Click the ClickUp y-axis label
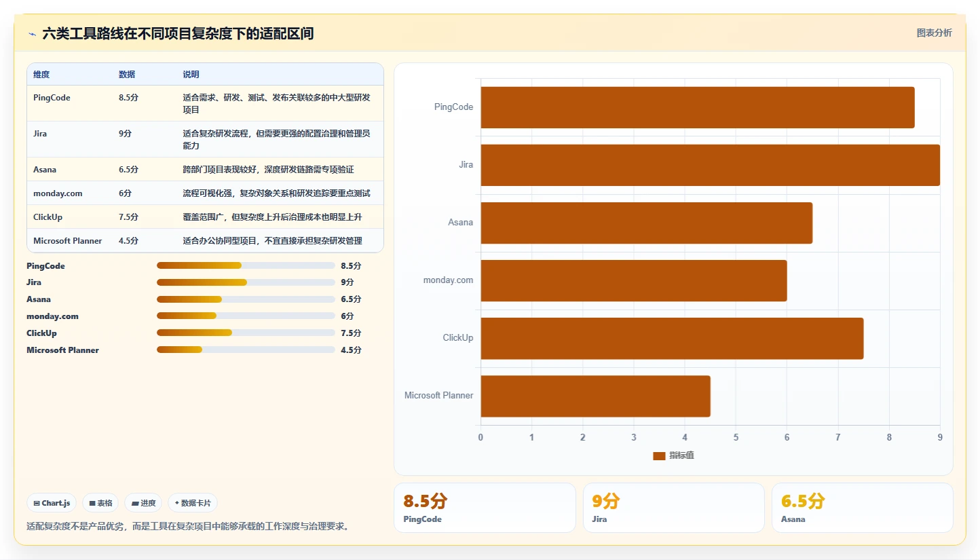The image size is (980, 560). tap(458, 338)
